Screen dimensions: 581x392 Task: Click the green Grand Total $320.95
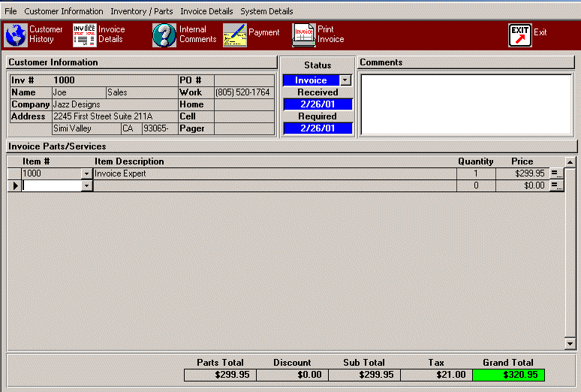[x=508, y=375]
